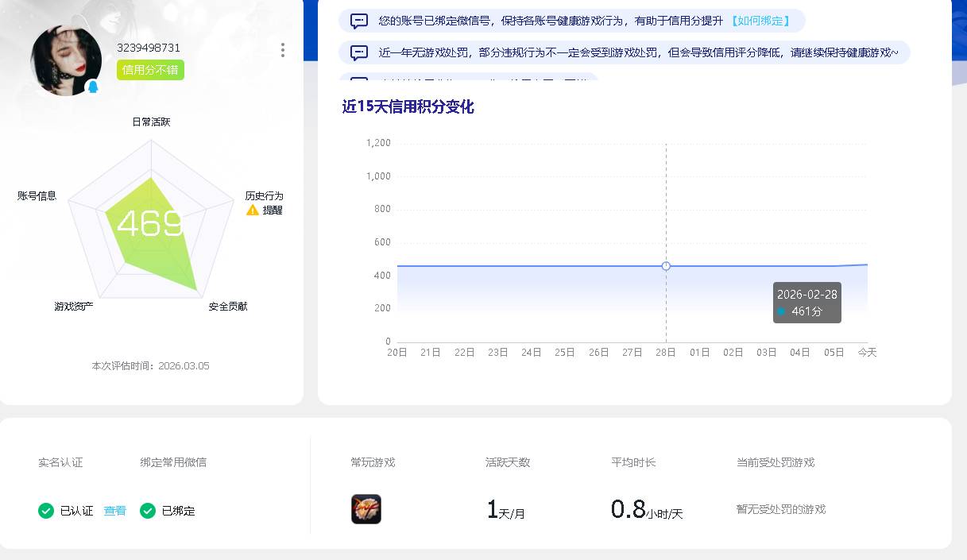Click the green check icon beside 已绑定

[147, 511]
